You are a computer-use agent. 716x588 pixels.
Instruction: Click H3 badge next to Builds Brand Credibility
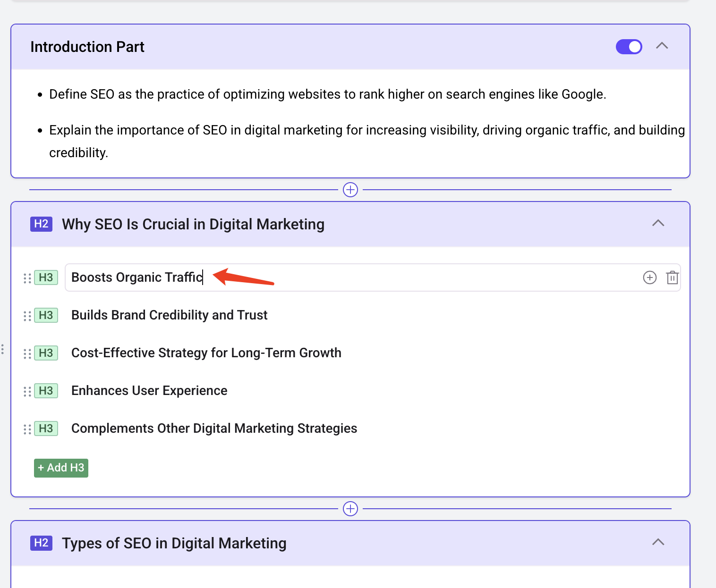[x=46, y=315]
